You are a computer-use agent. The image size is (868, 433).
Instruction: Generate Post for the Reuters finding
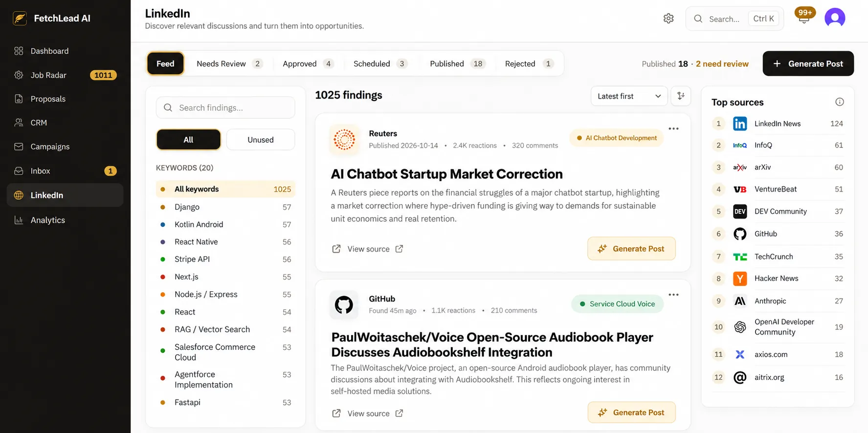click(x=631, y=249)
